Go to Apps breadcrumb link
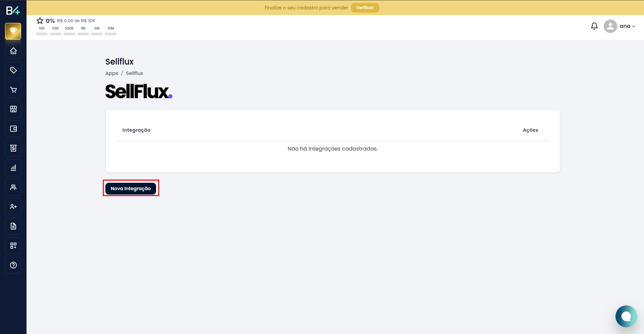644x334 pixels. click(112, 73)
